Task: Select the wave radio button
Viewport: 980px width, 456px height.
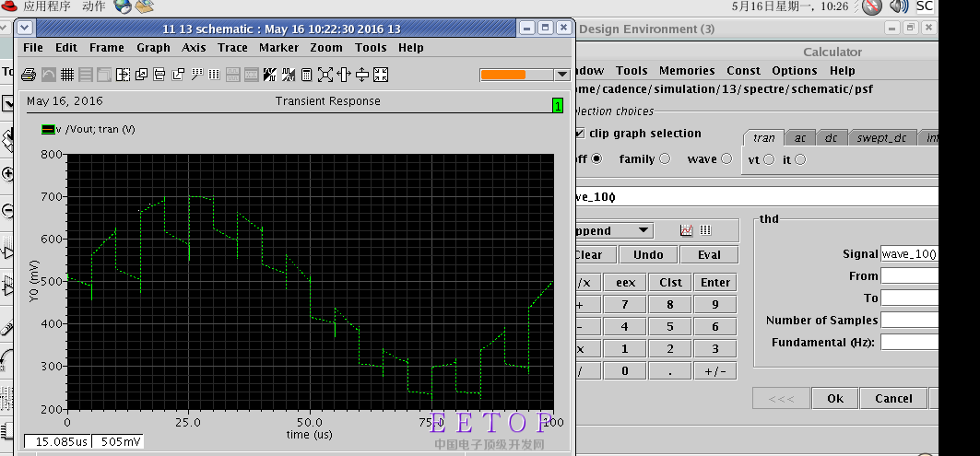Action: point(726,158)
